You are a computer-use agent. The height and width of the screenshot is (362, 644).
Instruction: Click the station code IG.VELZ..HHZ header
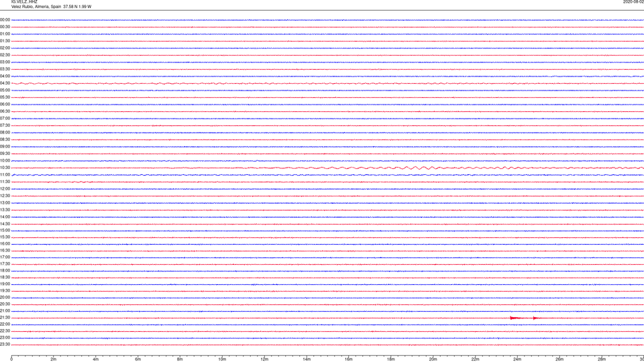click(x=24, y=2)
